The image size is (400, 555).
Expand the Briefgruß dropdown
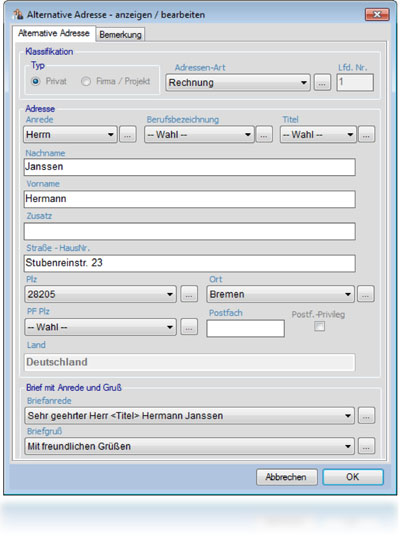[189, 446]
